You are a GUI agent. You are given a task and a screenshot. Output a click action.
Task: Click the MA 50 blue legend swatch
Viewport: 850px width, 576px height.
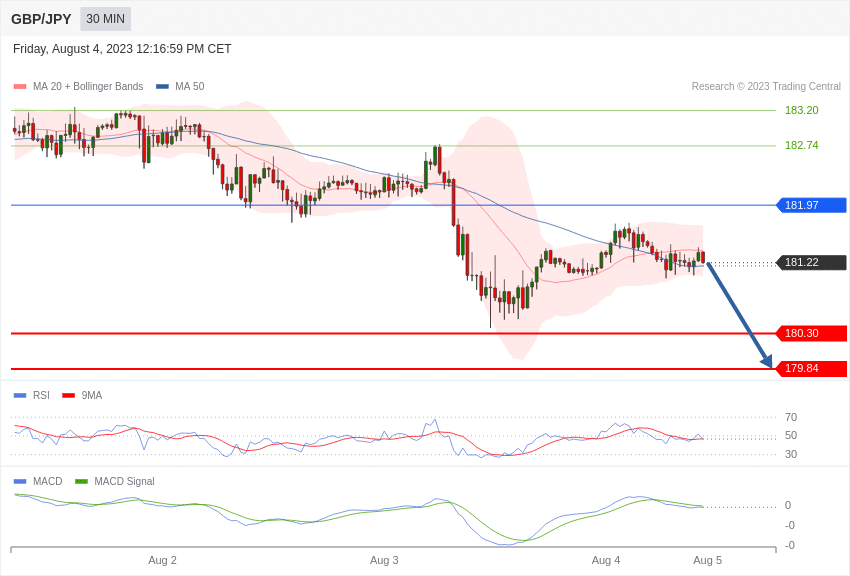coord(162,86)
